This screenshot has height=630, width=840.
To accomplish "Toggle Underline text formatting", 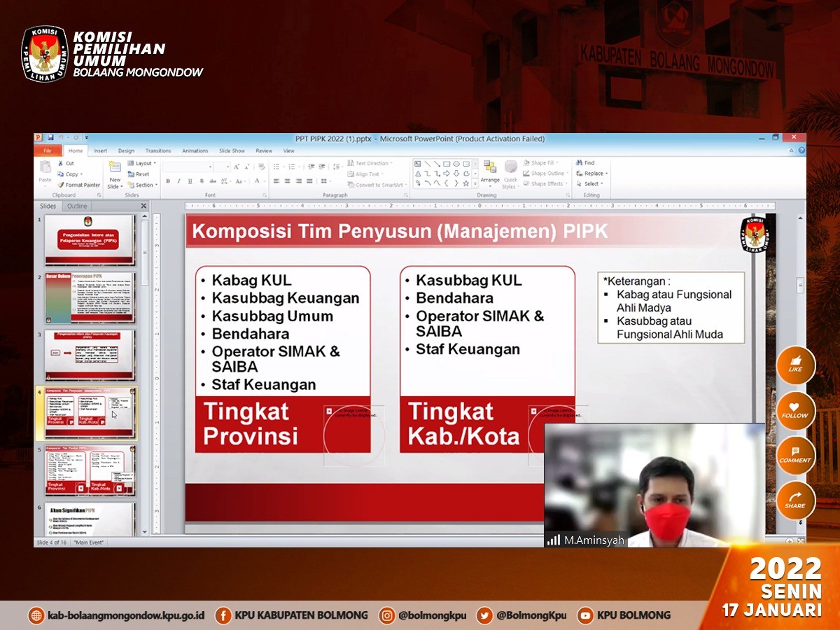I will [x=189, y=181].
